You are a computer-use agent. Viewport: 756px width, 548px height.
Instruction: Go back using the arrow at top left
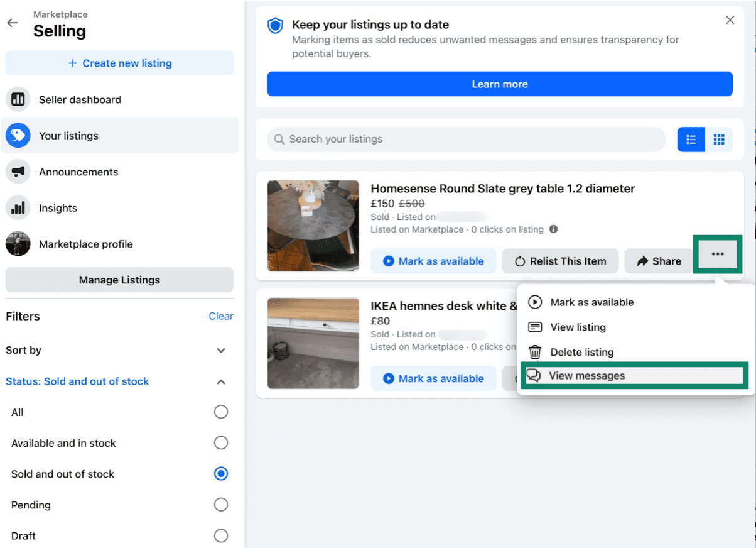coord(13,23)
